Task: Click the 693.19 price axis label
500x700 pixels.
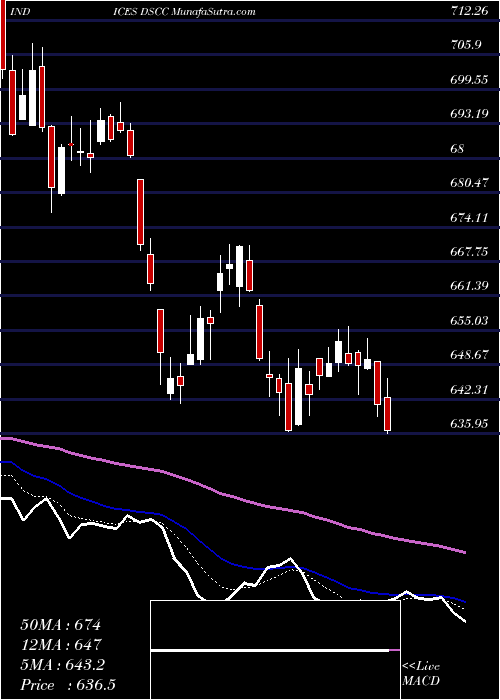Action: (x=468, y=114)
